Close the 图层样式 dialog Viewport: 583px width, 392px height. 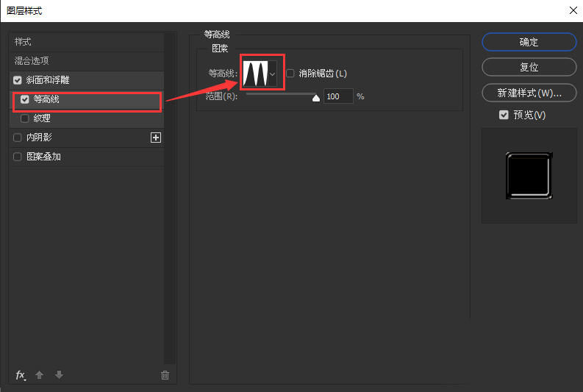573,10
